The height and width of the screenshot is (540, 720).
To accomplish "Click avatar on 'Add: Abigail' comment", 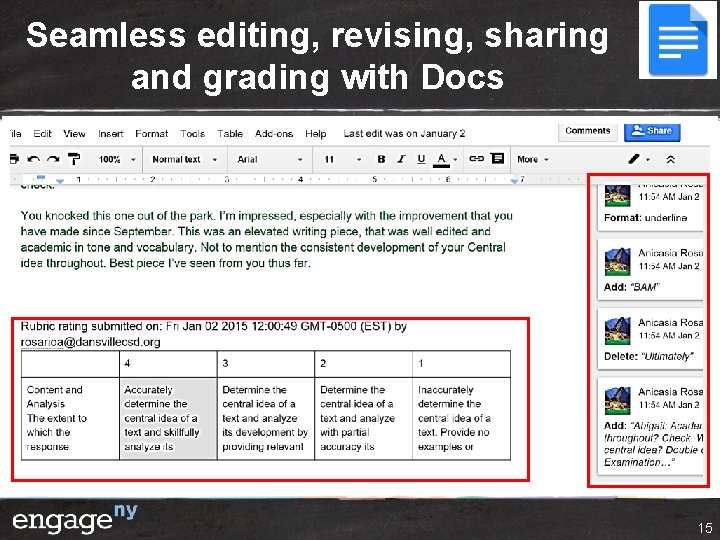I will 618,400.
